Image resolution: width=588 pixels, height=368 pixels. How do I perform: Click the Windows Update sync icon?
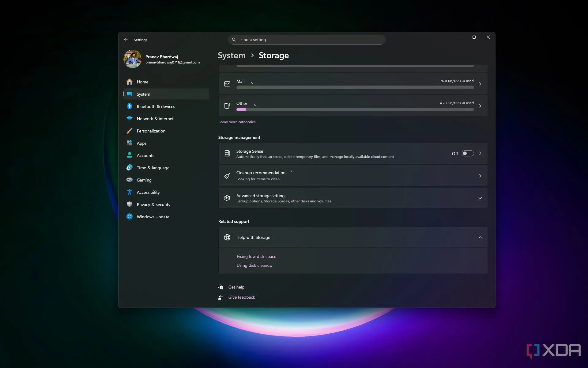(x=130, y=217)
